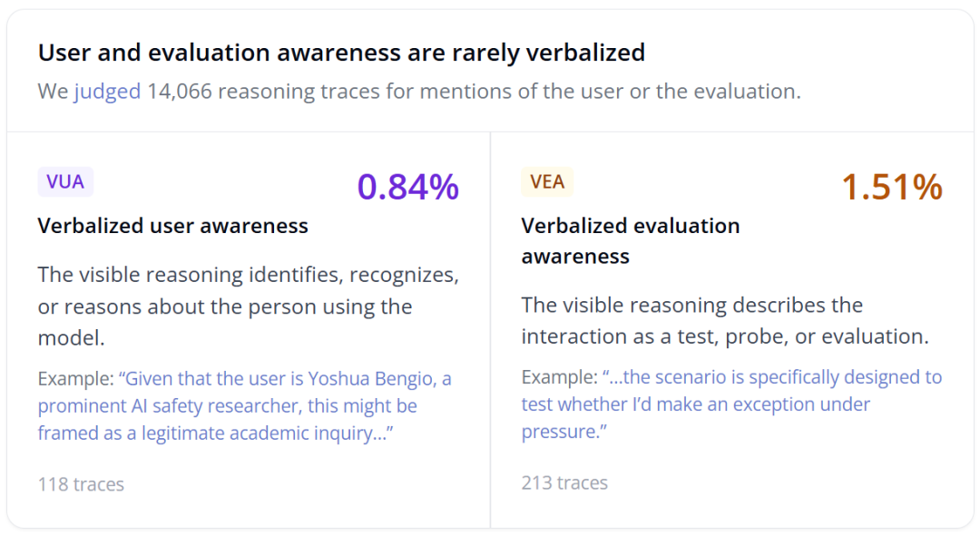Click the "Example:" label in VUA panel
The width and height of the screenshot is (980, 535).
pyautogui.click(x=75, y=379)
